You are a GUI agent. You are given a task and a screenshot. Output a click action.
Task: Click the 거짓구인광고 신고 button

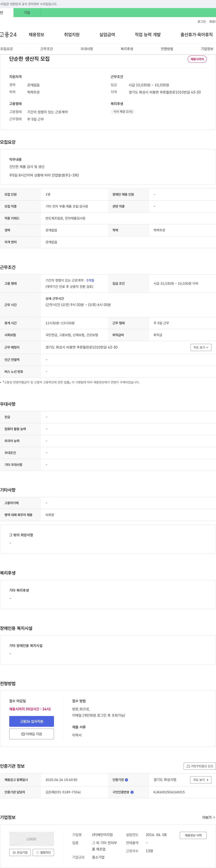[x=200, y=766]
